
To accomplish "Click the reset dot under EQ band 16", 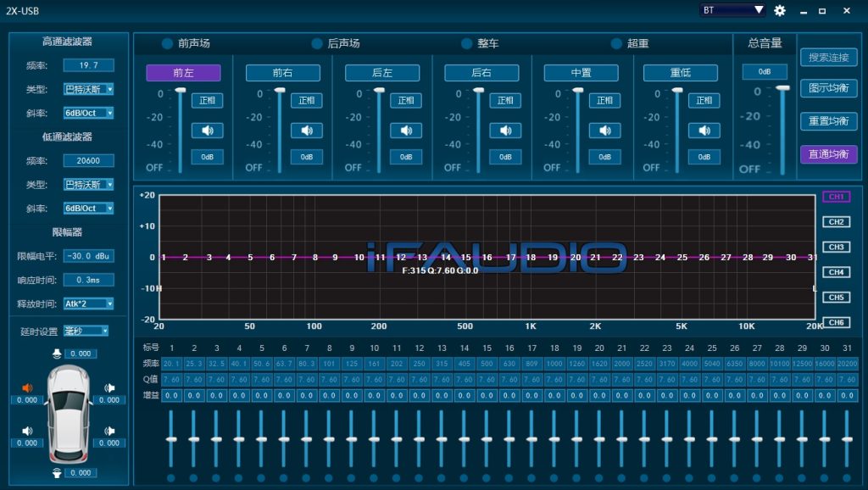I will (x=509, y=478).
